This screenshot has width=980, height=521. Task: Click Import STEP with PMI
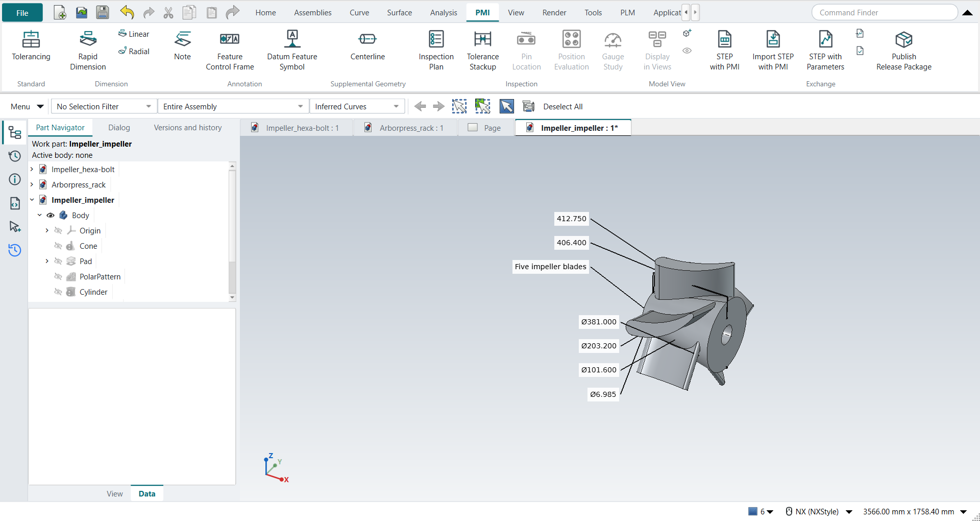tap(773, 51)
